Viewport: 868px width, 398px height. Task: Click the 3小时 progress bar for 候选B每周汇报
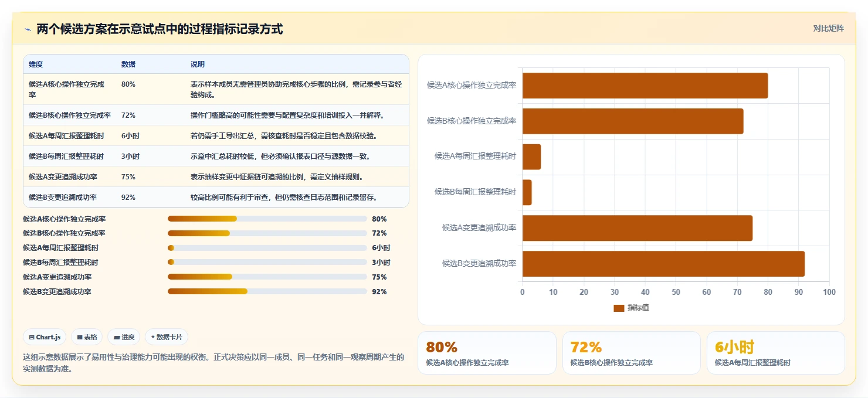(267, 263)
